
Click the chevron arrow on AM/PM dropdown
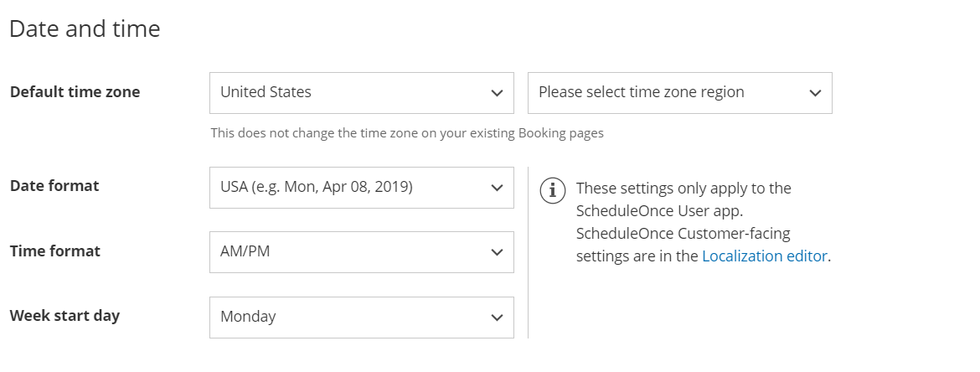497,252
